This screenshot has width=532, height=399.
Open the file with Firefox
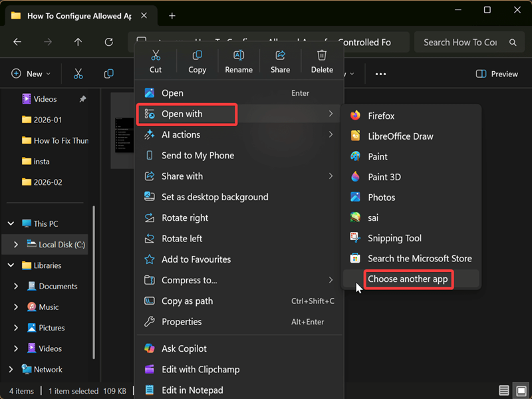point(381,116)
